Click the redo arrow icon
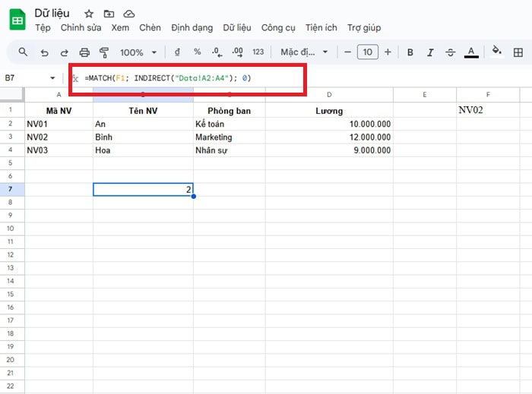This screenshot has width=532, height=394. coord(64,52)
